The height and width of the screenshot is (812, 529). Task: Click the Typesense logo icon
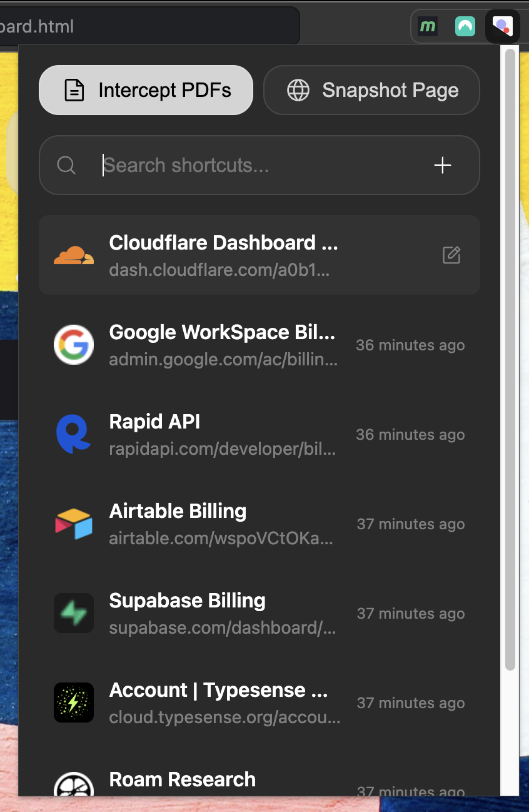(x=74, y=703)
